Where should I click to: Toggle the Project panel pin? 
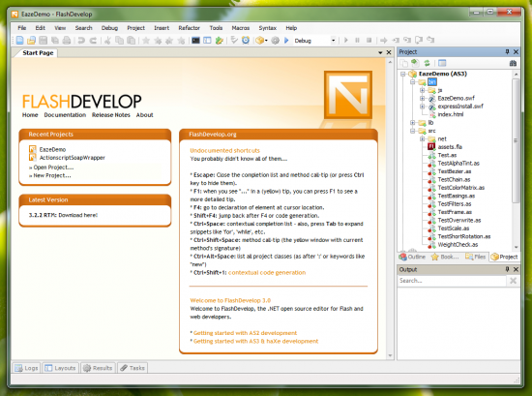(x=507, y=51)
